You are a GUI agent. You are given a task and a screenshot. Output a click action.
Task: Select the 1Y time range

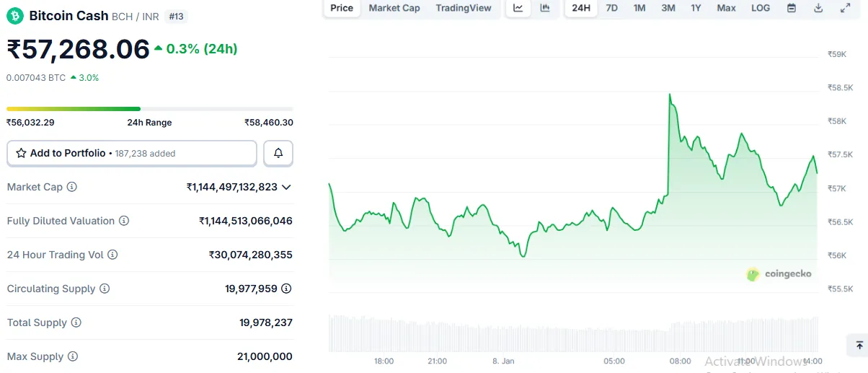[x=696, y=8]
